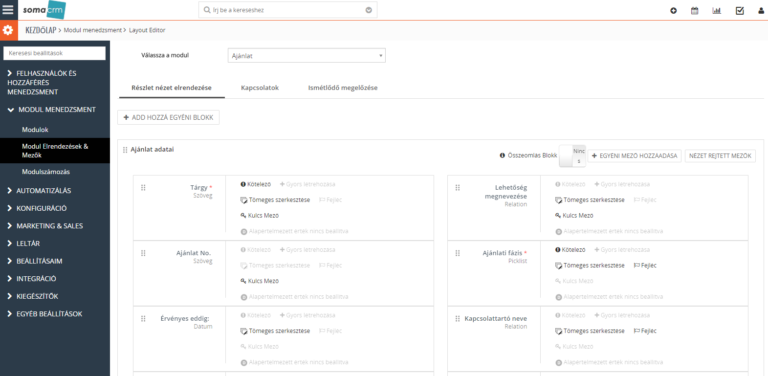
Task: Click the Összeomlás Blokk info icon
Action: coord(502,156)
